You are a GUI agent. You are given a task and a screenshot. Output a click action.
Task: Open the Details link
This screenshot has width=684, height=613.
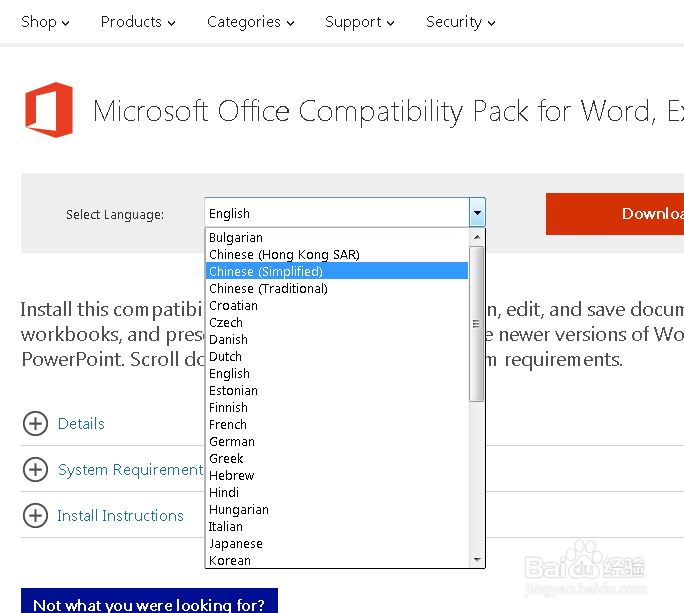(81, 424)
